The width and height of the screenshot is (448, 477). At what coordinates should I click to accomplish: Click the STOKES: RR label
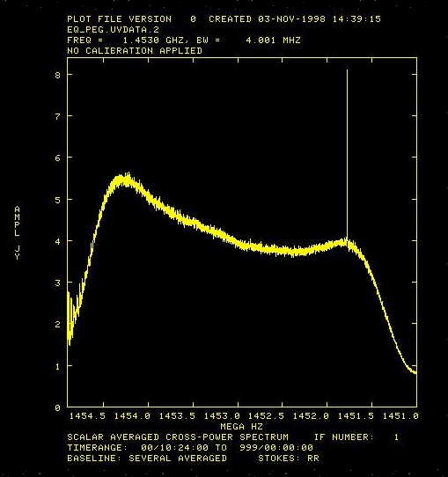point(289,459)
